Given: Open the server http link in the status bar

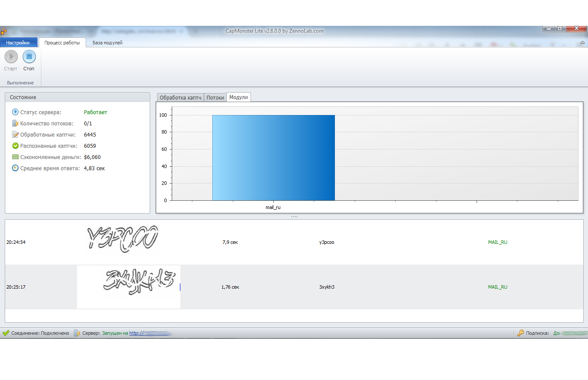Looking at the screenshot, I should click(x=151, y=333).
